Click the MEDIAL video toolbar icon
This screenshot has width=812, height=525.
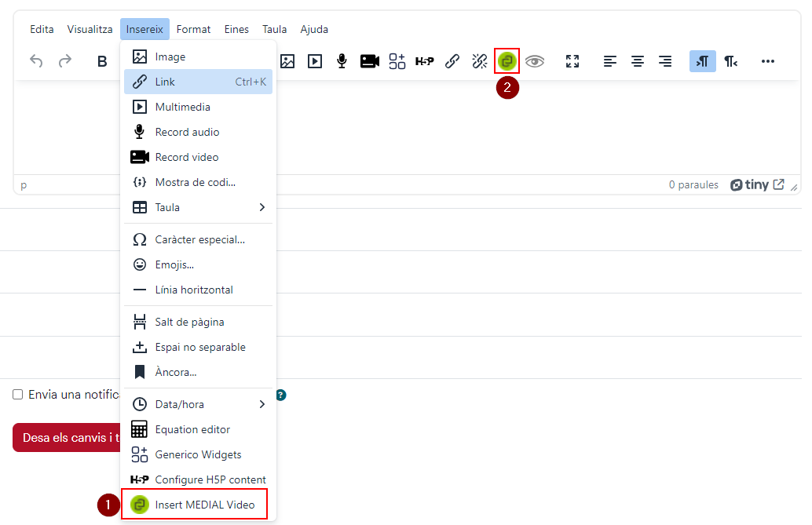(507, 61)
